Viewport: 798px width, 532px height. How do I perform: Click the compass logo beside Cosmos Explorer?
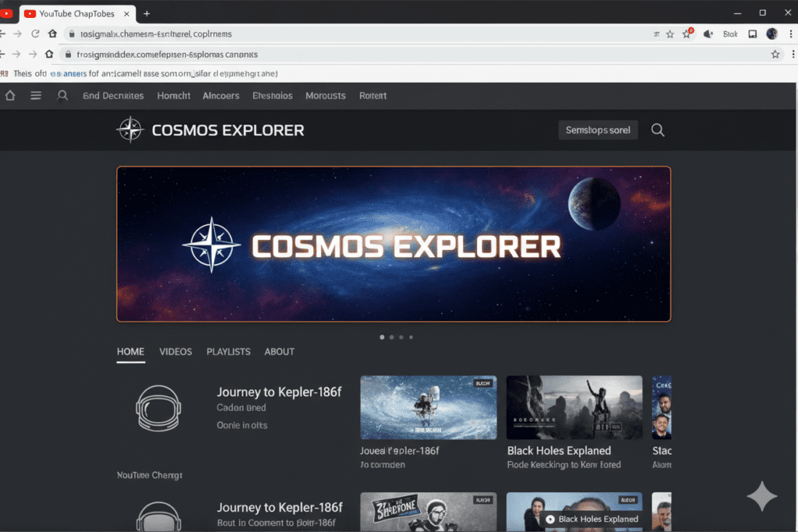click(x=130, y=129)
